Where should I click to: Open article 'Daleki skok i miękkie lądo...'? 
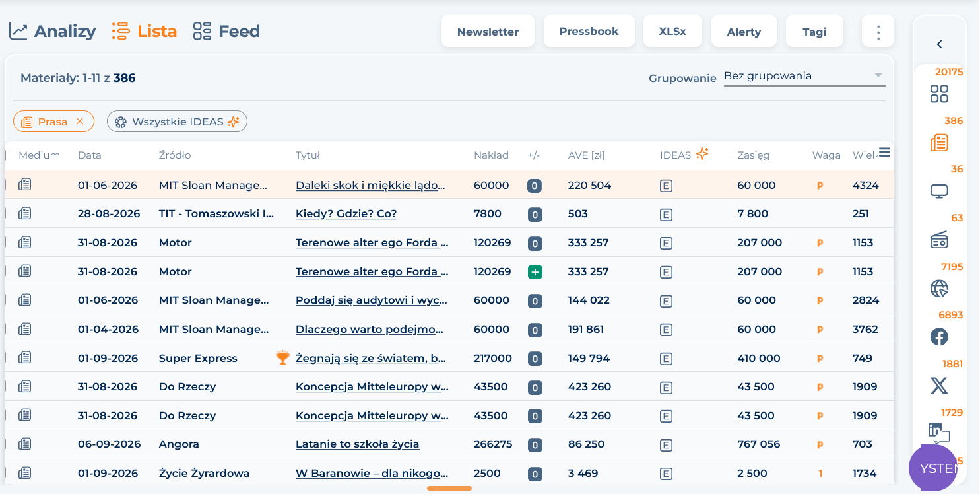(371, 186)
